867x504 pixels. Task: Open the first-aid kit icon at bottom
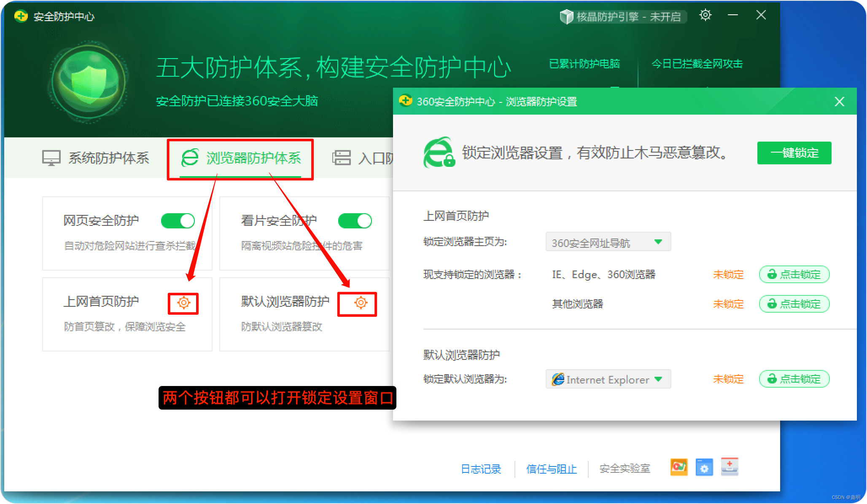[x=730, y=467]
